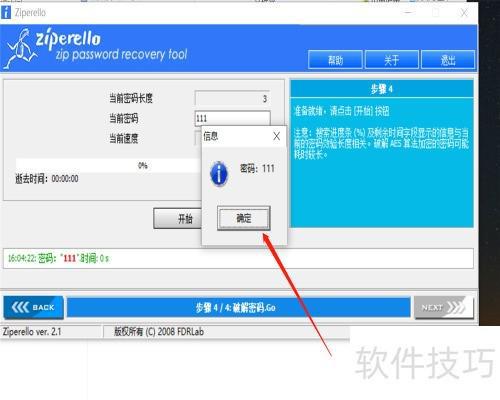Click the 退出 exit button

point(448,60)
